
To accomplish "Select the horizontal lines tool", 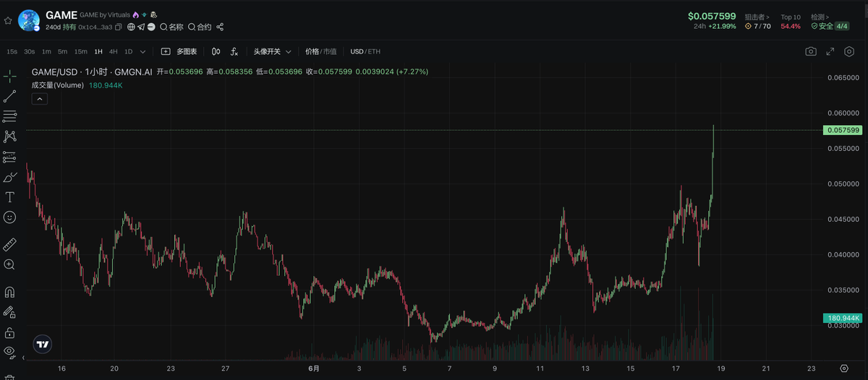I will tap(9, 116).
